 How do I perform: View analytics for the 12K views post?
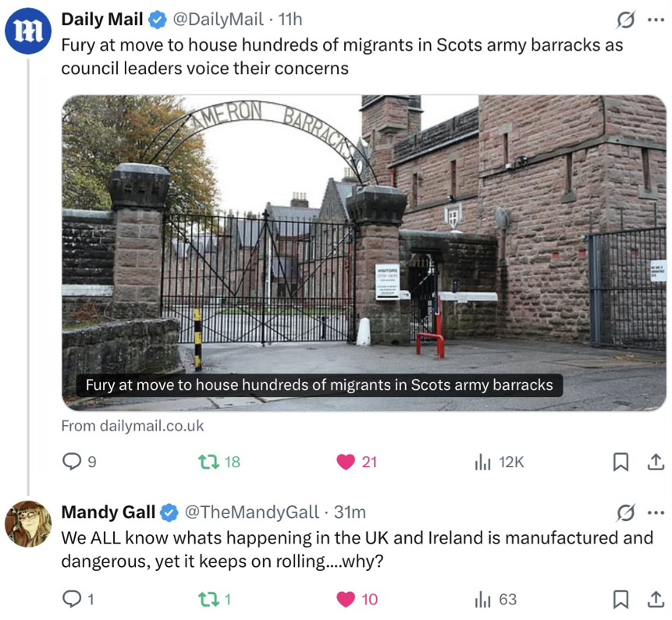(482, 462)
